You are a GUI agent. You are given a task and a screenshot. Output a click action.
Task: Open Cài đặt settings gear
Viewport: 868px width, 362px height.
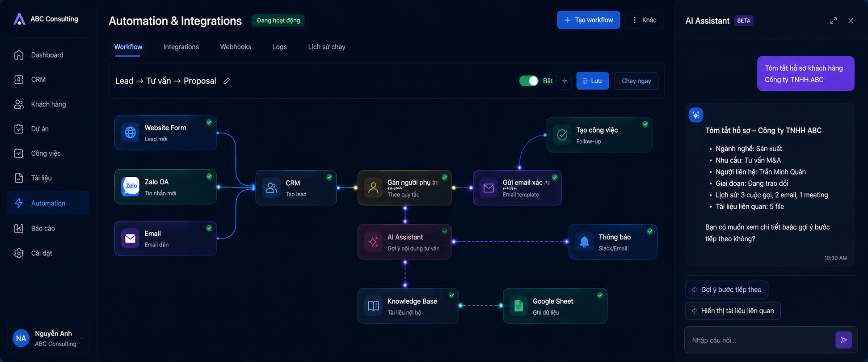pyautogui.click(x=19, y=253)
